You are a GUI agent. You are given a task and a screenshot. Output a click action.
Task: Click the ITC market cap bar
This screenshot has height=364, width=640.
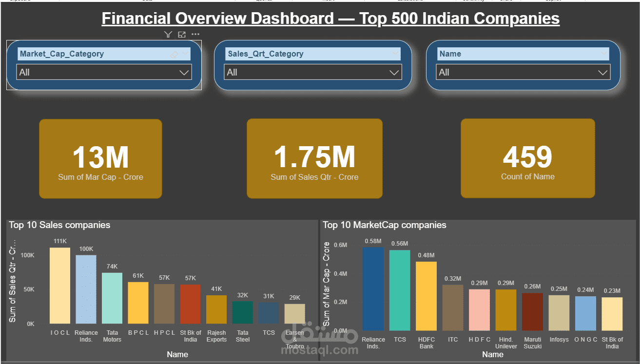(453, 307)
